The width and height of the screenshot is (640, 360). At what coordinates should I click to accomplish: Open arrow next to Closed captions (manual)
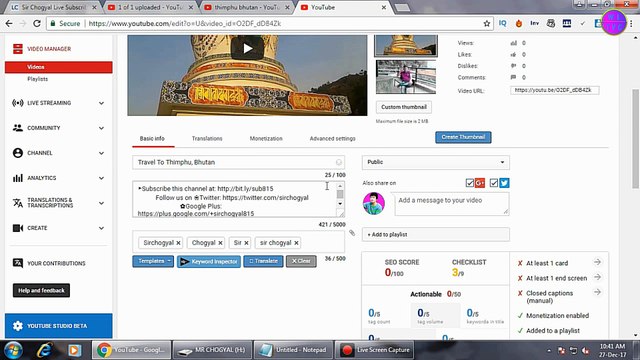pyautogui.click(x=597, y=292)
